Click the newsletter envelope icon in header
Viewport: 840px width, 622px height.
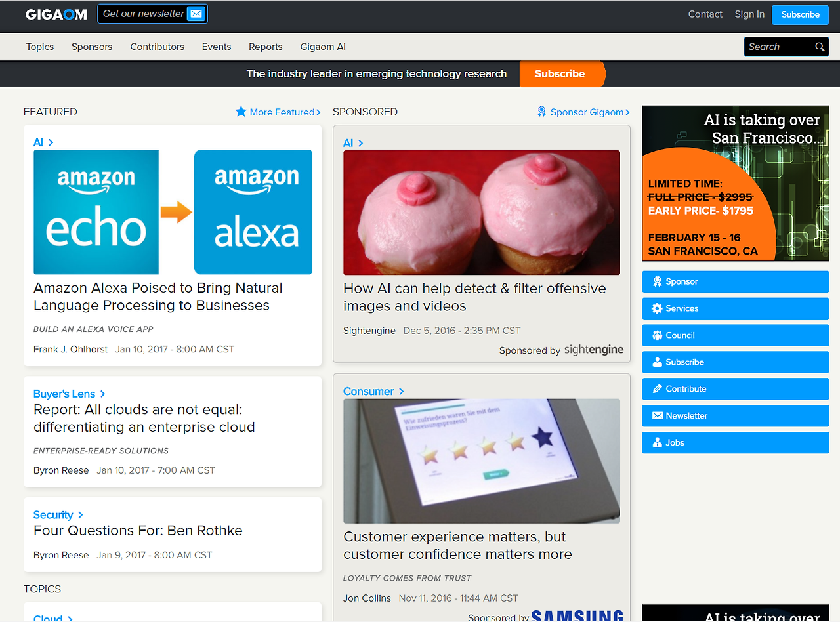tap(196, 14)
